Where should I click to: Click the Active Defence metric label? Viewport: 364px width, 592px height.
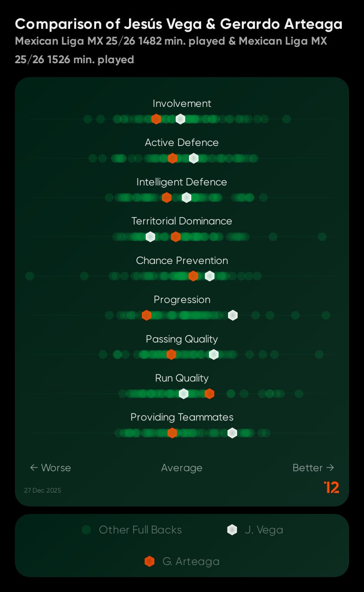[182, 143]
